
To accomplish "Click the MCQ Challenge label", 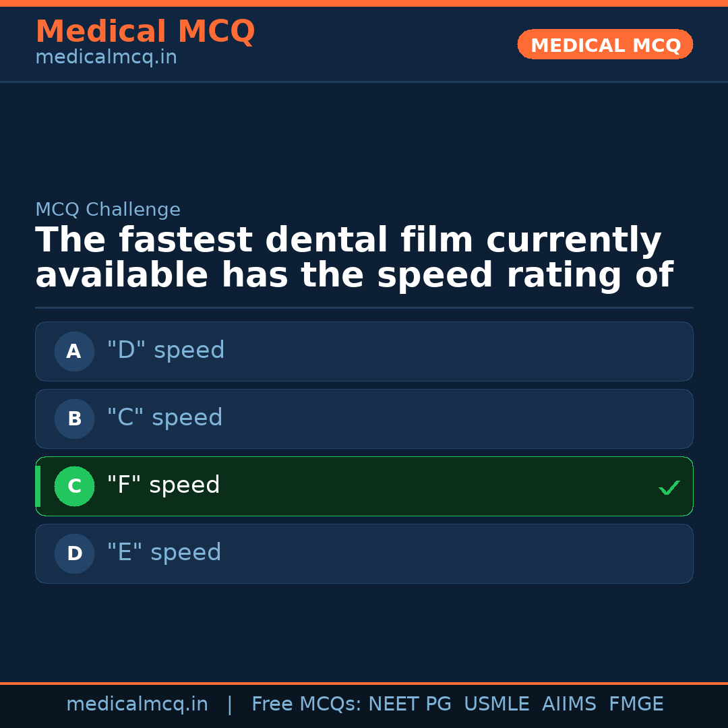I will click(108, 210).
